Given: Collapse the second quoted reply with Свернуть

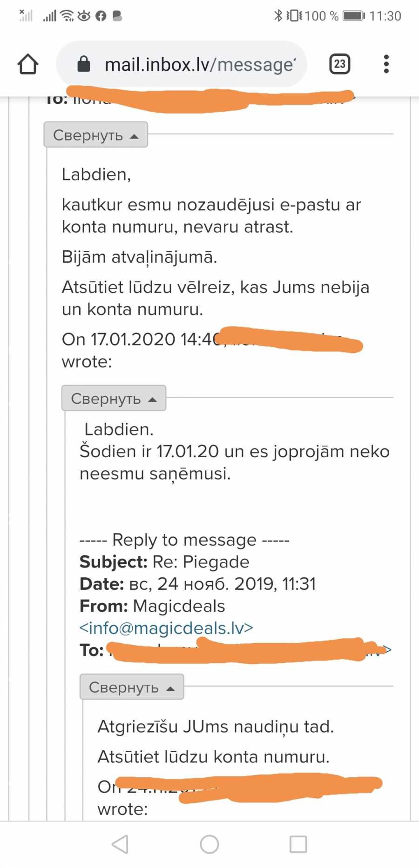Looking at the screenshot, I should [114, 398].
